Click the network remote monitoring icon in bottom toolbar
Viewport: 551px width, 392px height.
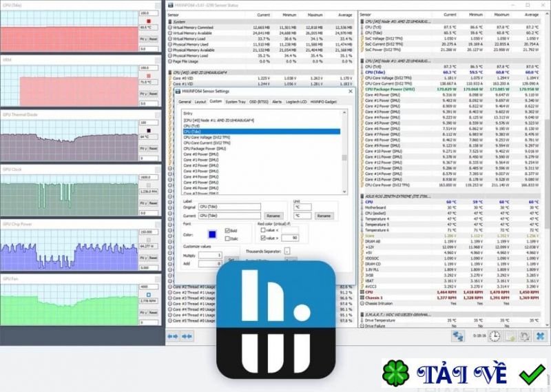point(458,336)
